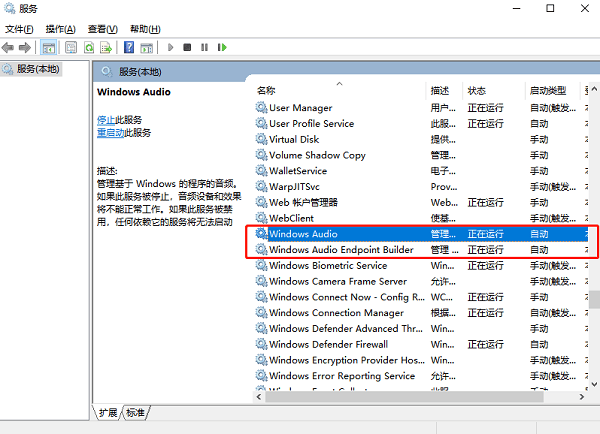Switch to the 扩展 tab
Viewport: 600px width, 434px height.
point(108,413)
